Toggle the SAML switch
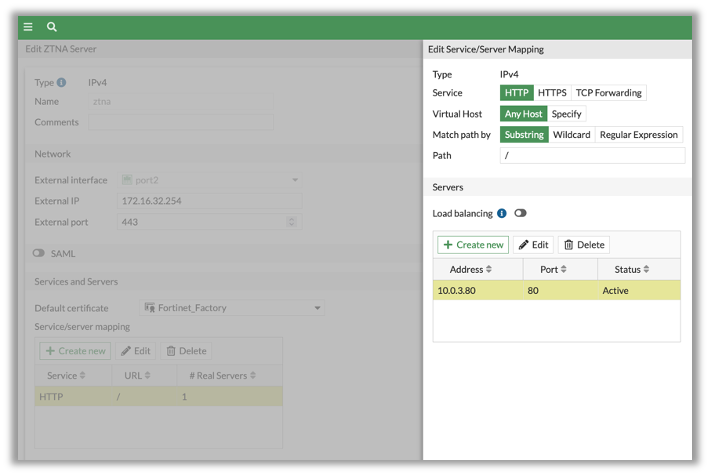The width and height of the screenshot is (710, 476). tap(38, 253)
